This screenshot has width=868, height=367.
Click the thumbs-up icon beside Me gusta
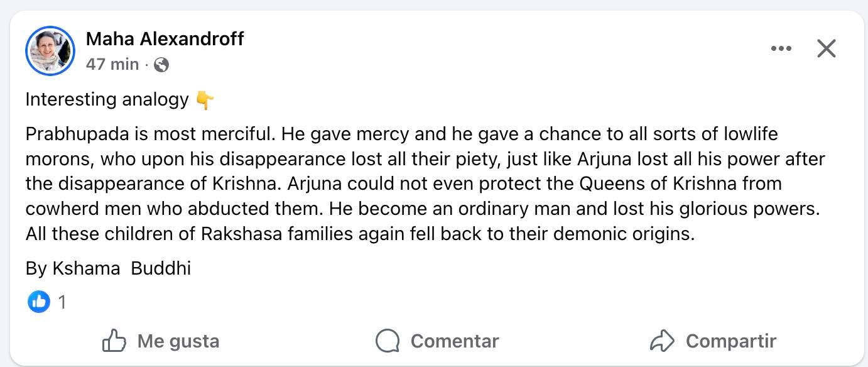point(114,341)
